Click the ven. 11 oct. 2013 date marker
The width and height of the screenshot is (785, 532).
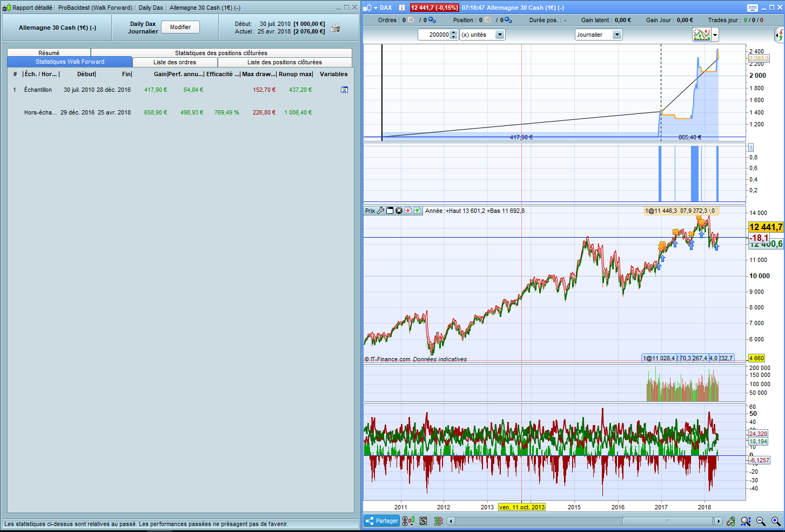click(522, 507)
